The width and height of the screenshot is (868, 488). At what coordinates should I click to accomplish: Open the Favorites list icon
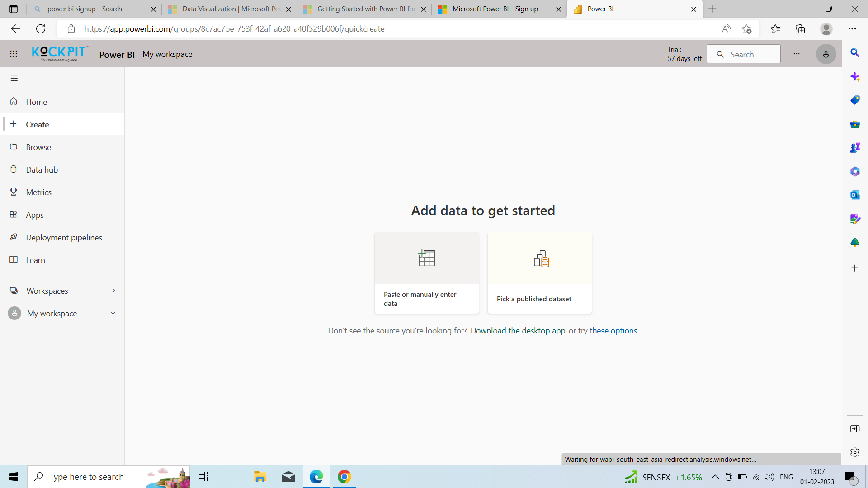(775, 29)
